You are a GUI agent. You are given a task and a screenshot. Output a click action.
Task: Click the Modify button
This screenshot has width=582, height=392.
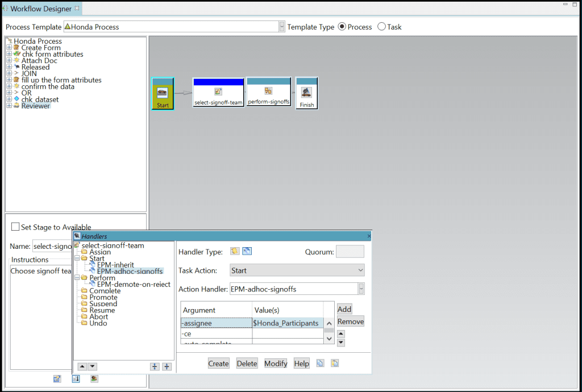pyautogui.click(x=276, y=364)
